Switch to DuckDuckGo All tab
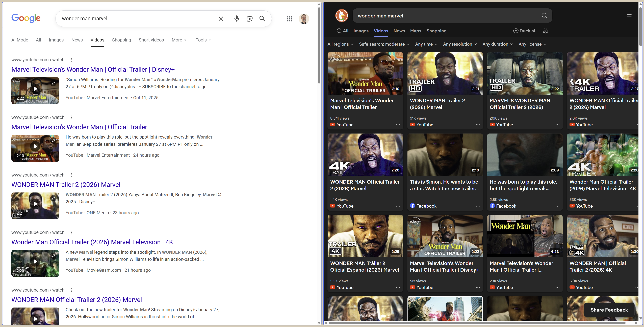The width and height of the screenshot is (644, 327). click(x=342, y=31)
